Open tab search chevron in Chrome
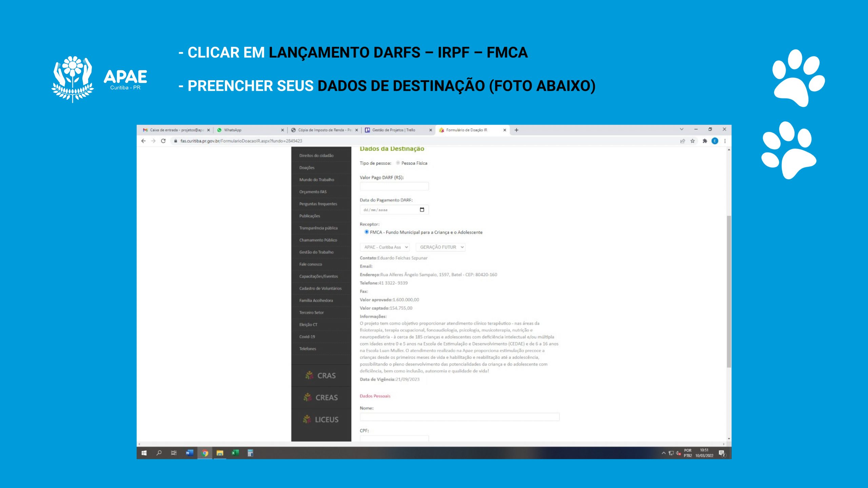868x488 pixels. point(682,129)
